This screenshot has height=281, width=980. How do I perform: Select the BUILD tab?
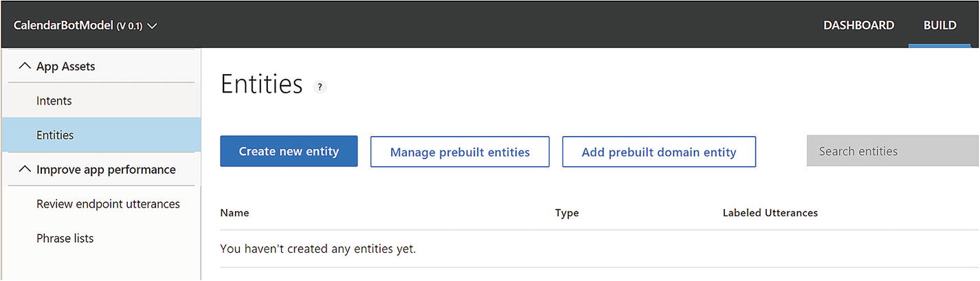939,25
